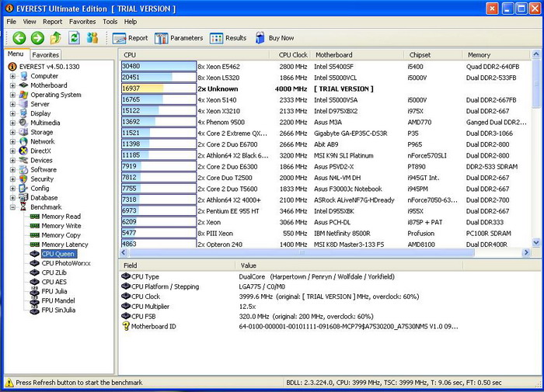Image resolution: width=544 pixels, height=392 pixels.
Task: Open benchmark Parameters
Action: coord(179,38)
